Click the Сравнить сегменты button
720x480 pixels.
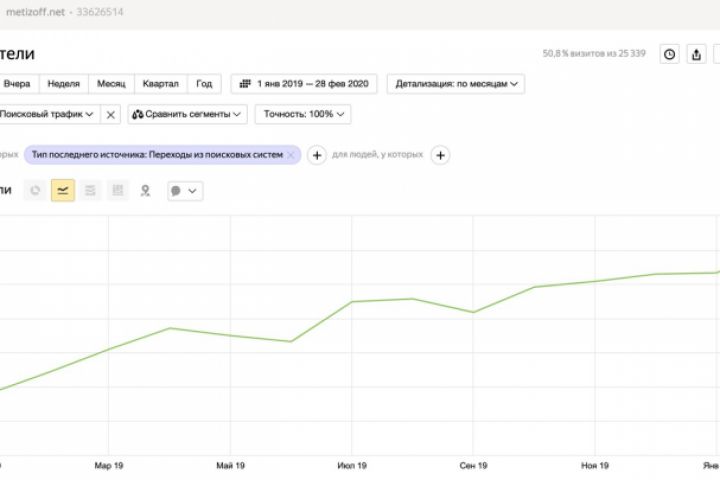tap(188, 114)
